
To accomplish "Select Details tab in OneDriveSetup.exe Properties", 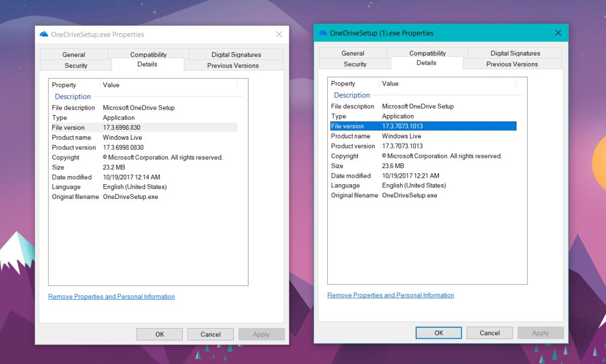I will tap(147, 64).
